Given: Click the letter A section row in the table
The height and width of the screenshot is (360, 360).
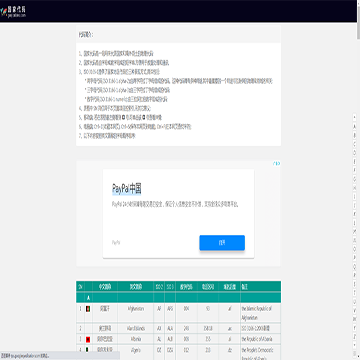Looking at the screenshot, I should (x=178, y=297).
